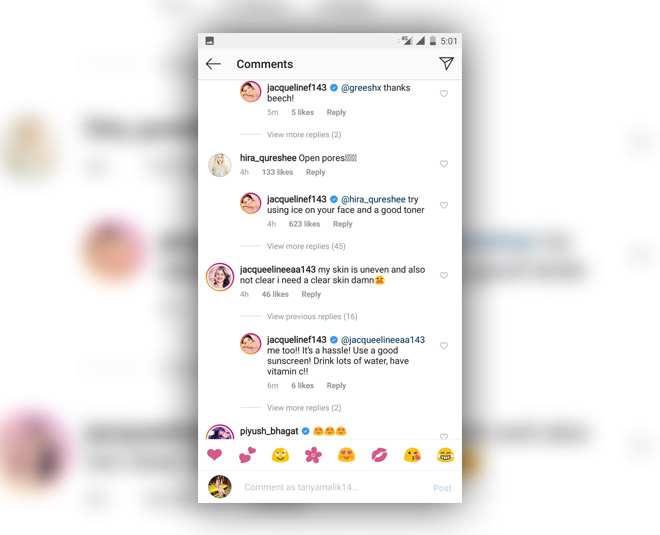Like jacqueelineeaa143's uneven skin comment
The image size is (660, 535).
(x=444, y=275)
